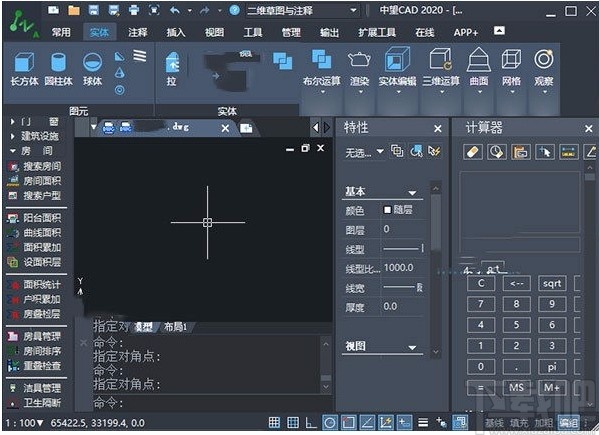Click the help question mark icon
599x435 pixels.
click(x=234, y=10)
